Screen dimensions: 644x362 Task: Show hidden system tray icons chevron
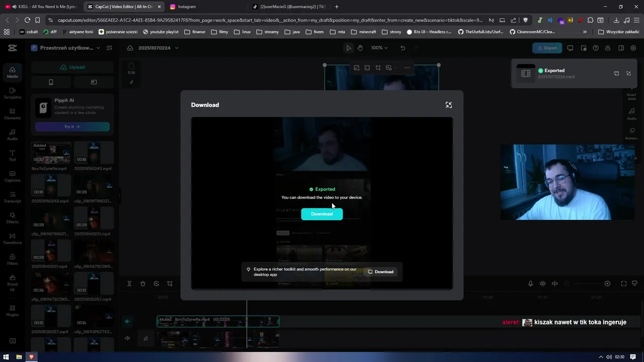point(601,357)
